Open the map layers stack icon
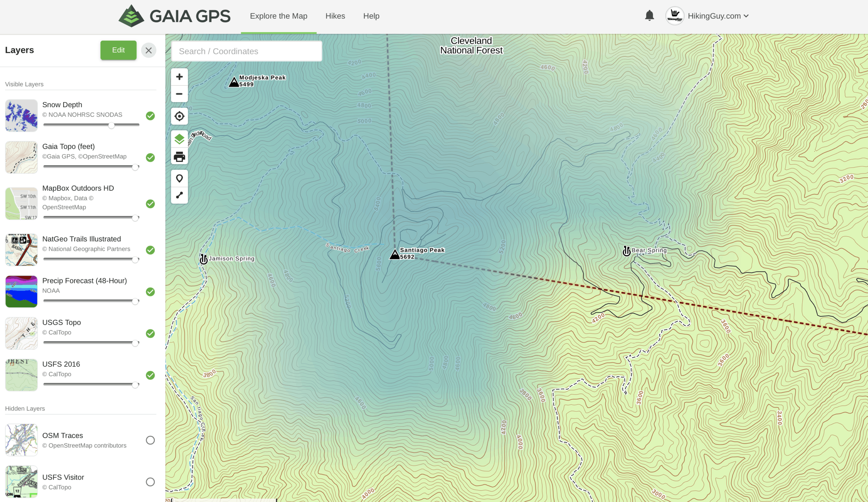 coord(179,139)
